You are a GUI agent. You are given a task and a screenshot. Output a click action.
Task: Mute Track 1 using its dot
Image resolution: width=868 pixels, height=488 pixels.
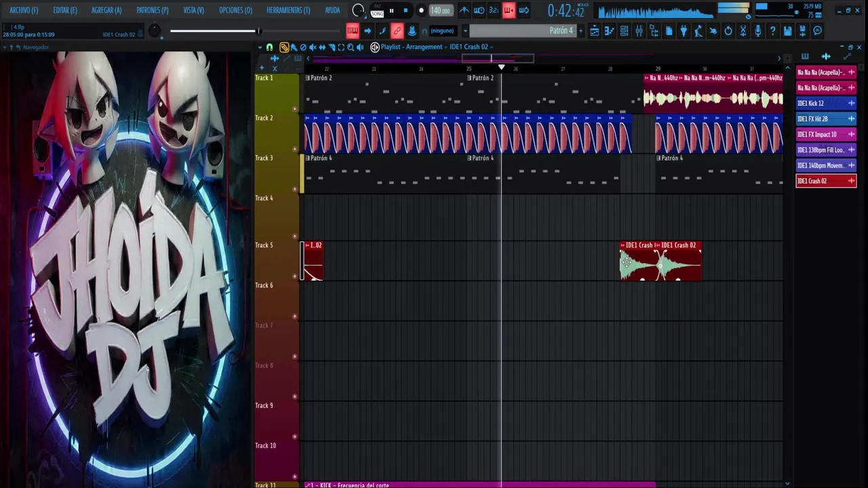click(294, 108)
